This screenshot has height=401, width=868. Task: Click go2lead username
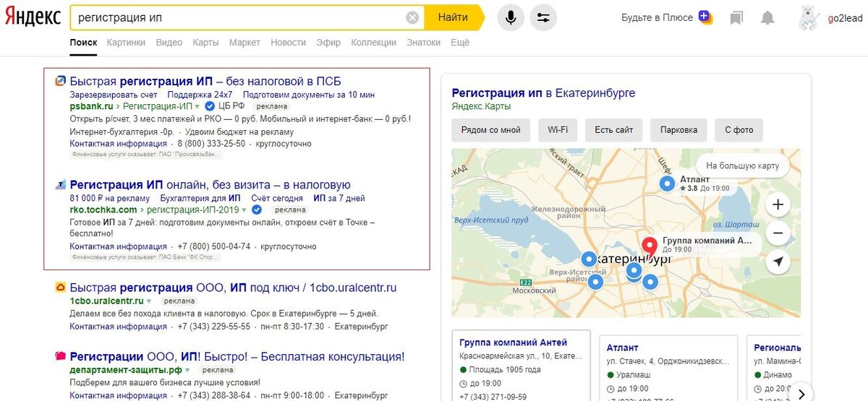[845, 19]
